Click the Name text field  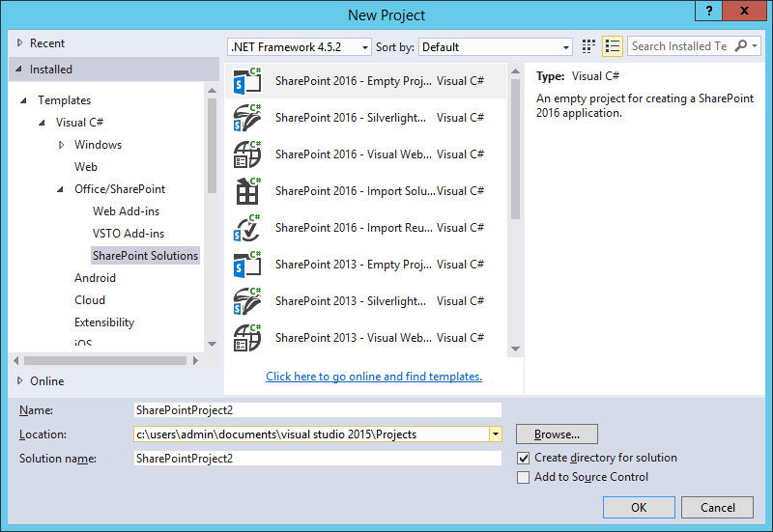click(318, 409)
